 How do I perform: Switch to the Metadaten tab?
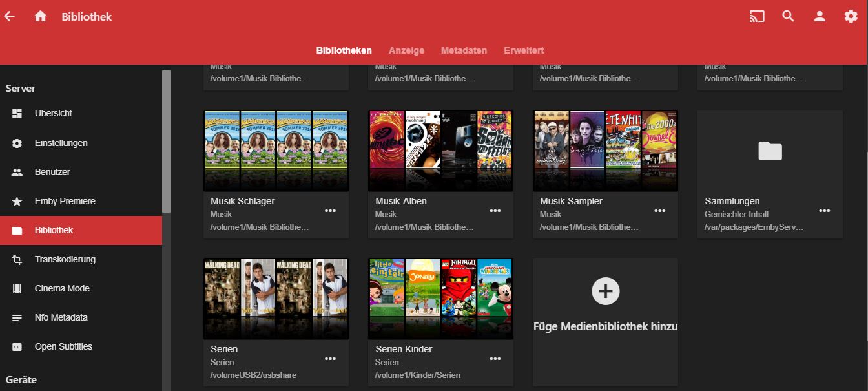click(464, 50)
